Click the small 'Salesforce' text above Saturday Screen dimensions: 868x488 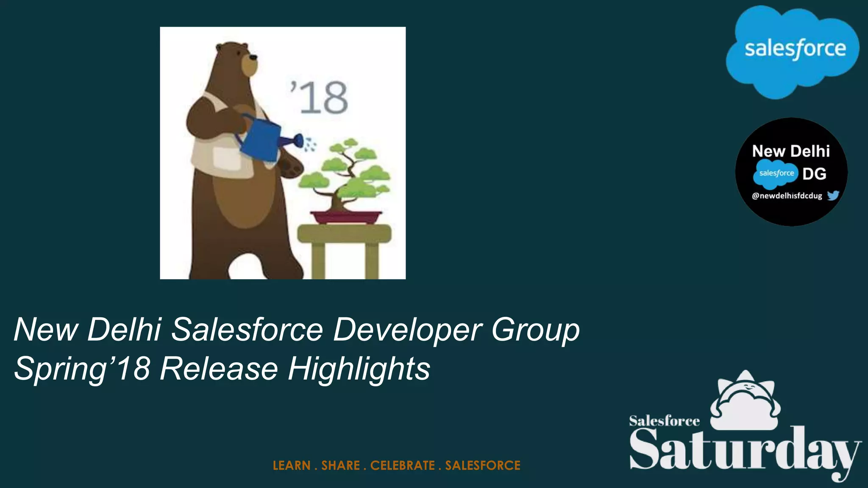664,421
